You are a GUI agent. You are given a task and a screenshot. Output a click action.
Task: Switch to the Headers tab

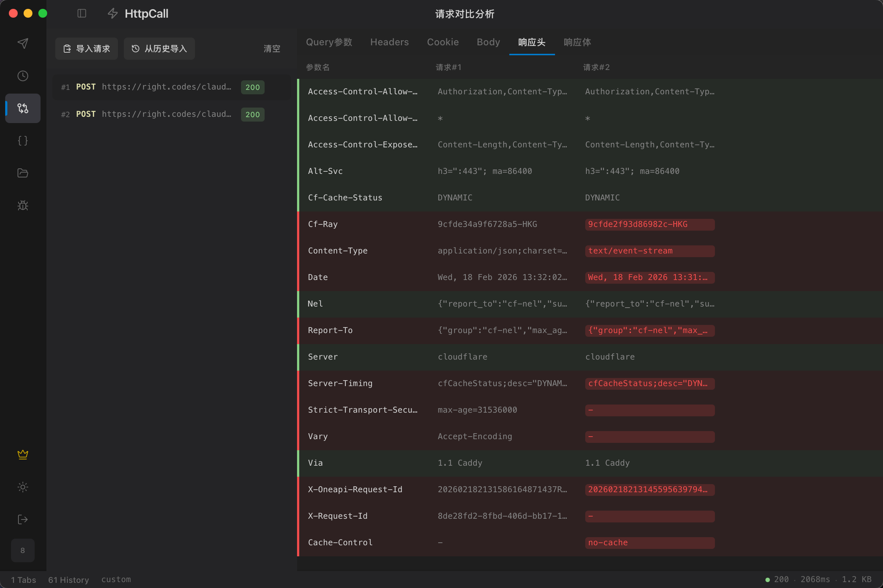[x=389, y=42]
